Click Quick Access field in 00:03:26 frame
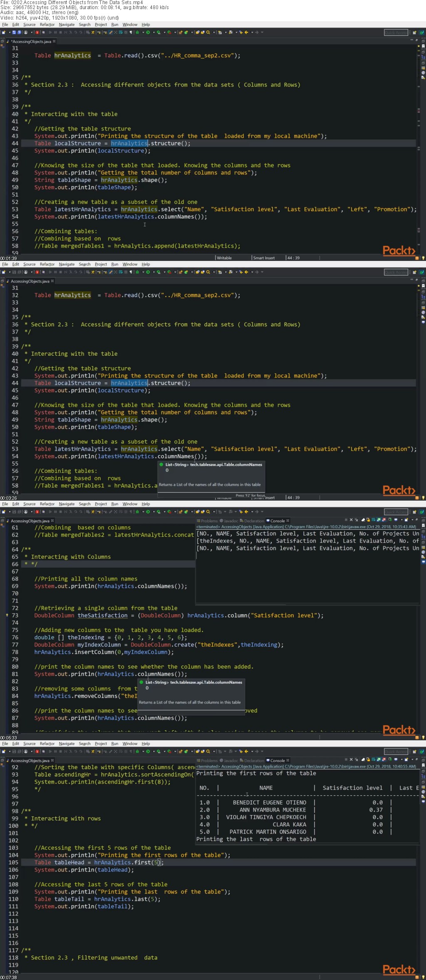Image resolution: width=426 pixels, height=980 pixels. point(396,272)
